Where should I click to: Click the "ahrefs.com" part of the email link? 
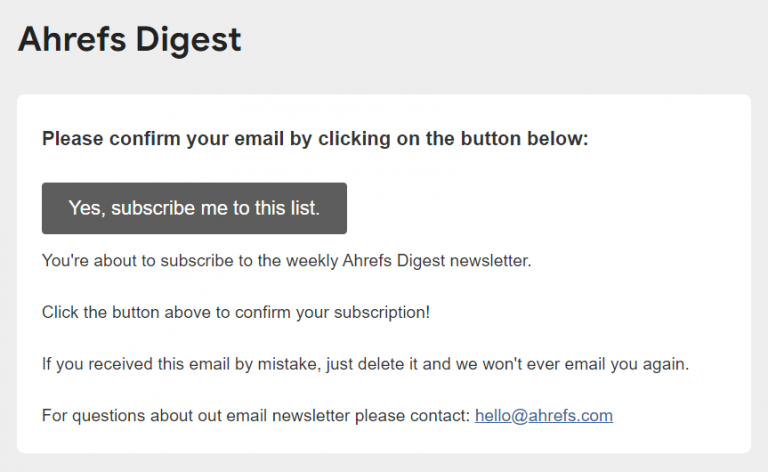571,416
